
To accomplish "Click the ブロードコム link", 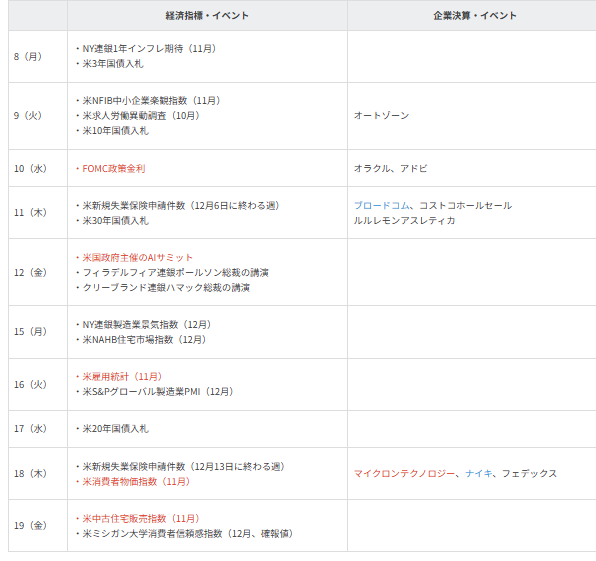I will [x=382, y=206].
